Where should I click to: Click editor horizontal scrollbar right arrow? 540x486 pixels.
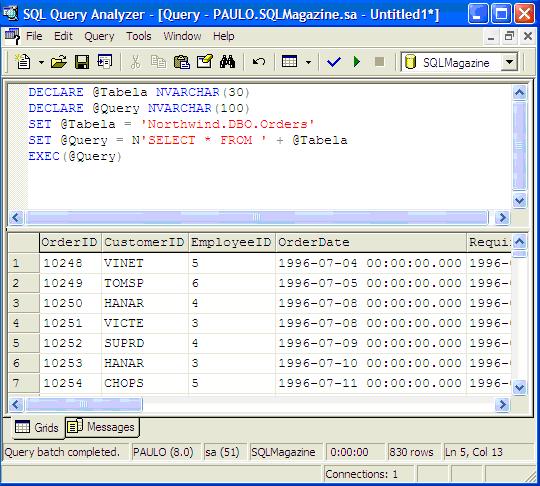click(x=502, y=217)
